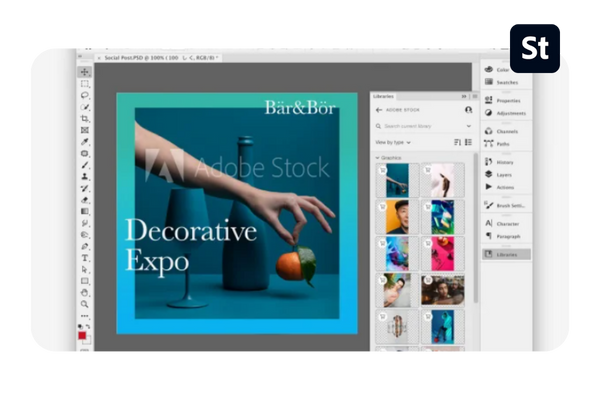Select the Move tool

pos(85,72)
